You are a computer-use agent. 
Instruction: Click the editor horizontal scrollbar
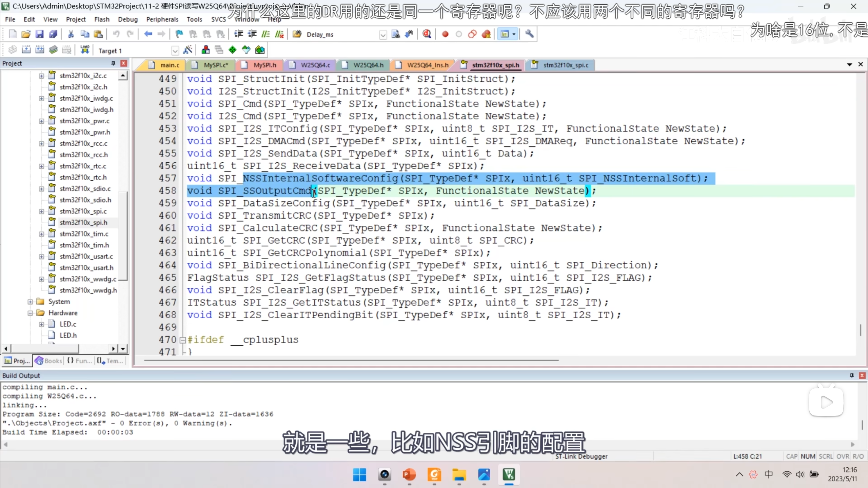point(351,360)
